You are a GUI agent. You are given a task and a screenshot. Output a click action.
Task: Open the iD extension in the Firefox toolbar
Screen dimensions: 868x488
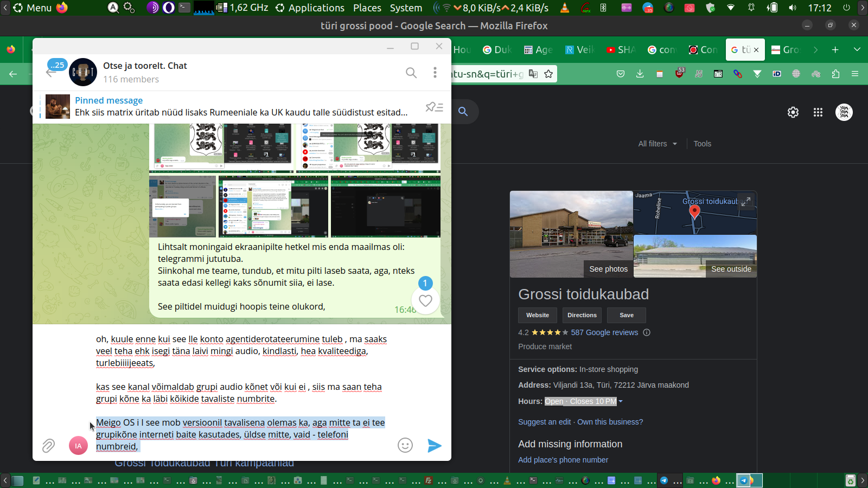[777, 74]
